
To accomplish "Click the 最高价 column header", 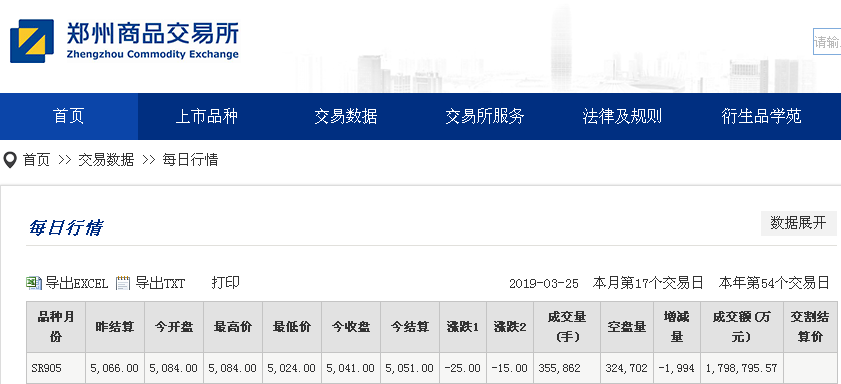I will (233, 327).
